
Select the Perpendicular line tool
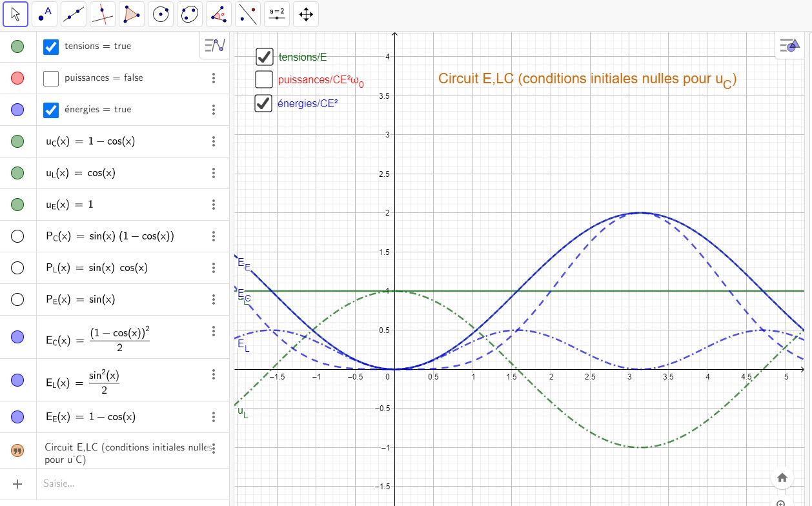(103, 14)
